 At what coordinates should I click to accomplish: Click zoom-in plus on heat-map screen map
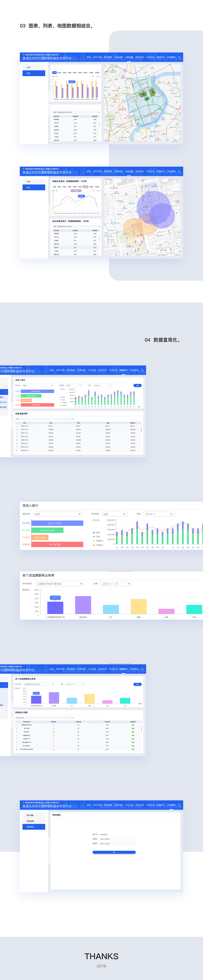[177, 134]
